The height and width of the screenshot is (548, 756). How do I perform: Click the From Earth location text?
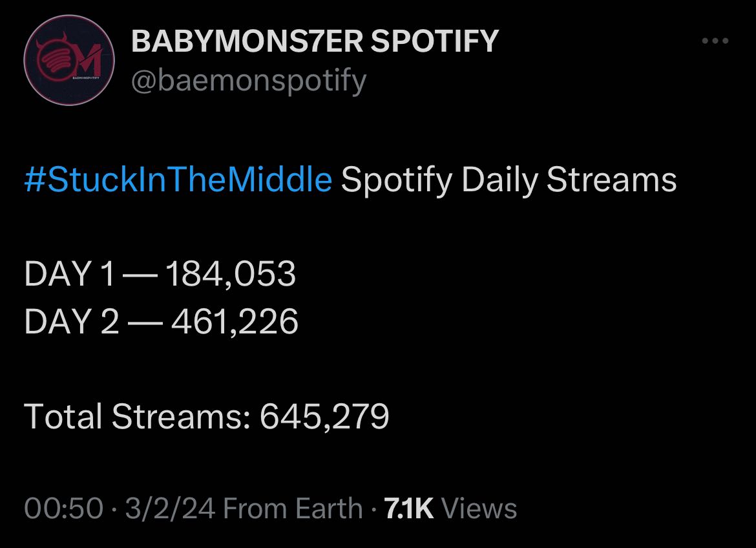(293, 509)
